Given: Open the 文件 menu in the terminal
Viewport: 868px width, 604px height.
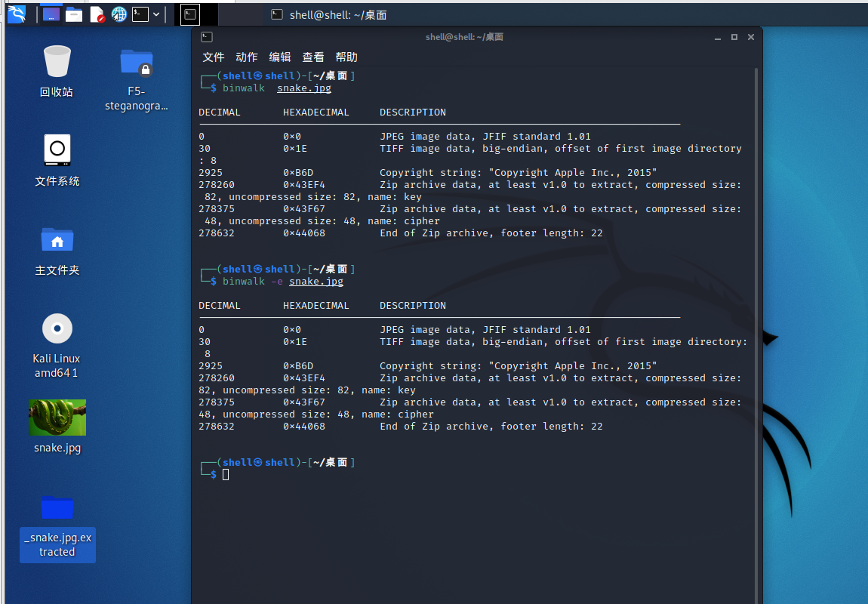Looking at the screenshot, I should click(x=213, y=57).
